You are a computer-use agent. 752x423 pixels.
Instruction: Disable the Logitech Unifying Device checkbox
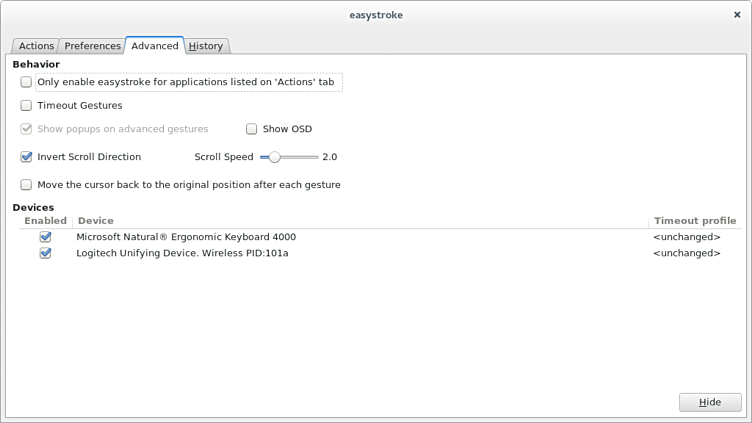(45, 254)
